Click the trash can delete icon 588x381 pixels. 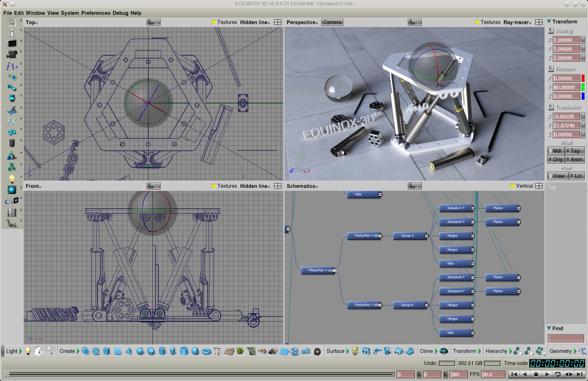(x=12, y=143)
